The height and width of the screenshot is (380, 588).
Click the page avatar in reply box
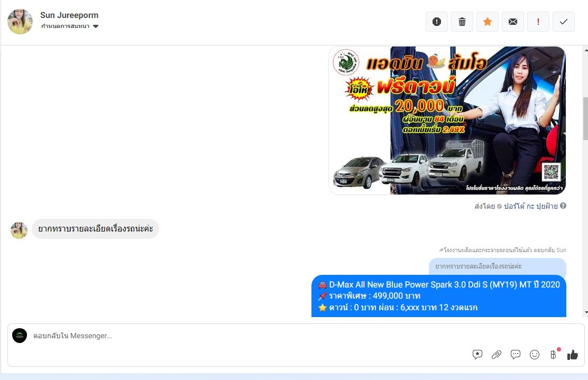click(20, 336)
